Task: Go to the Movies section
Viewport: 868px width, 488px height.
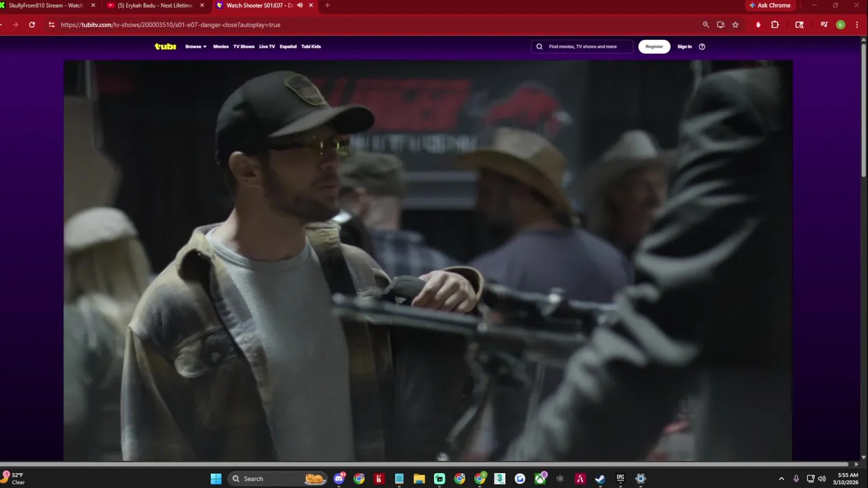Action: coord(221,47)
